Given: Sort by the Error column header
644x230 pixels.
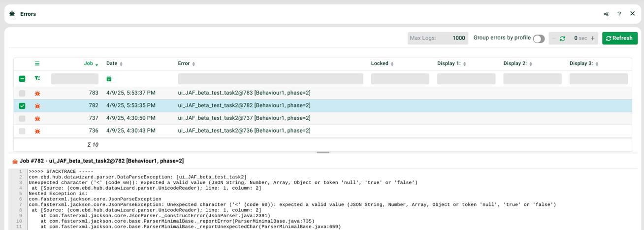Looking at the screenshot, I should point(187,64).
